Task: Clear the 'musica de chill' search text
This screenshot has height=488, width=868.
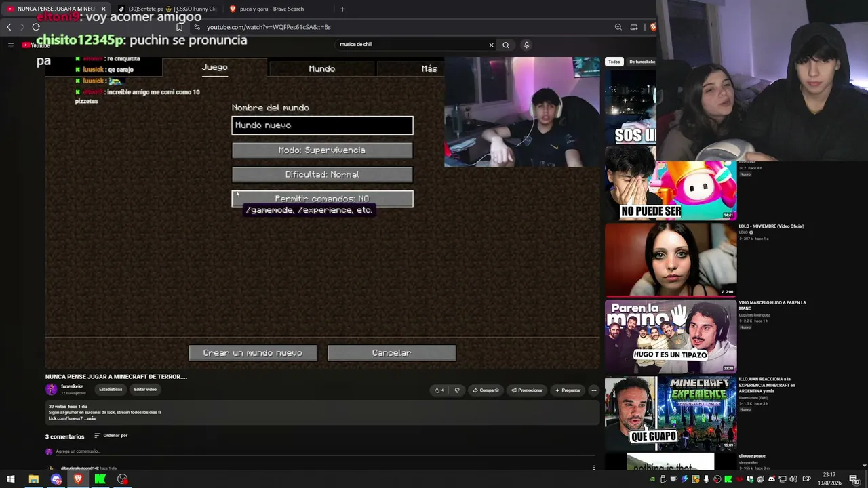Action: [x=491, y=45]
